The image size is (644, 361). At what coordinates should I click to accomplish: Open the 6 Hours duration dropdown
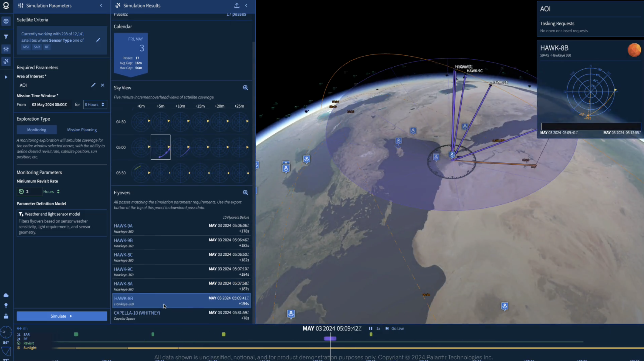pyautogui.click(x=95, y=105)
